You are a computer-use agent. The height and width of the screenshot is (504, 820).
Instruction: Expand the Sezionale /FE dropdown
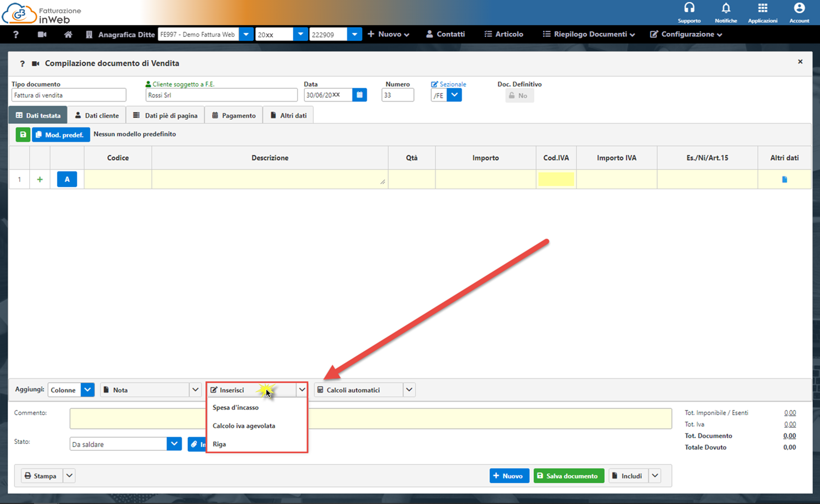(454, 95)
